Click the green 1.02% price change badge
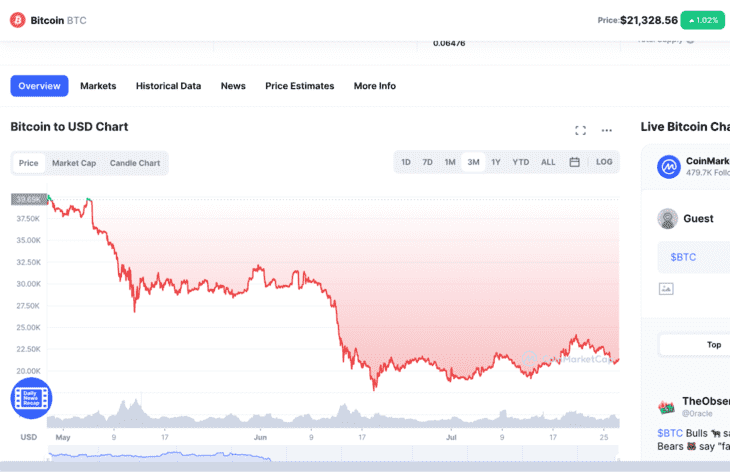Image resolution: width=730 pixels, height=472 pixels. click(703, 20)
